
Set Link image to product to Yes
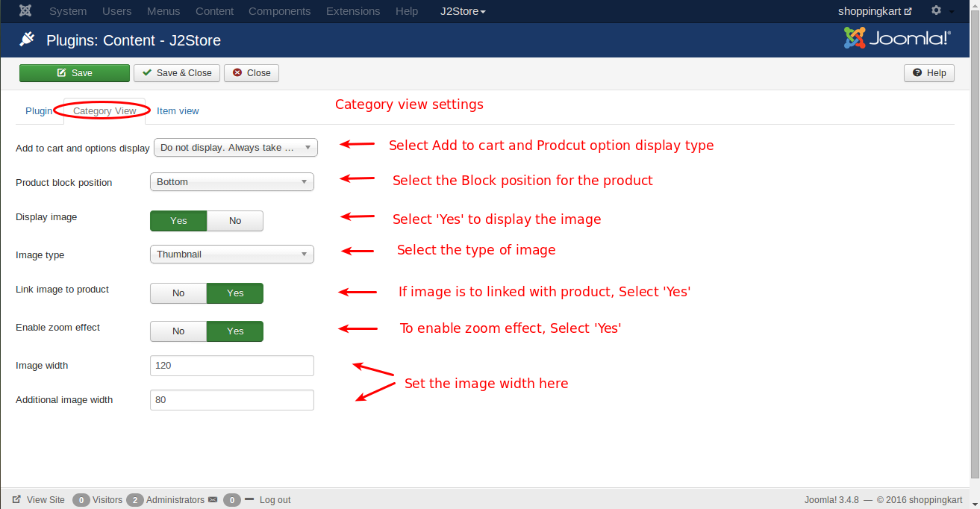click(x=235, y=293)
